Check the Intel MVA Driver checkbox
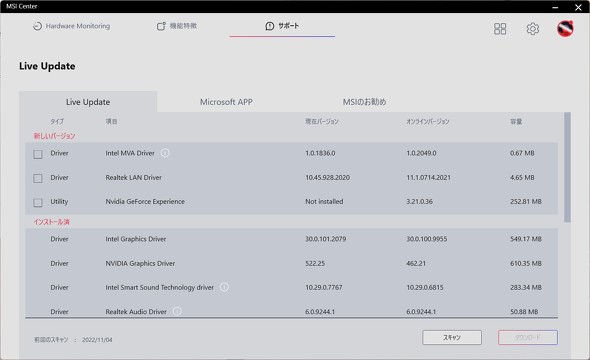This screenshot has width=590, height=360. (38, 154)
